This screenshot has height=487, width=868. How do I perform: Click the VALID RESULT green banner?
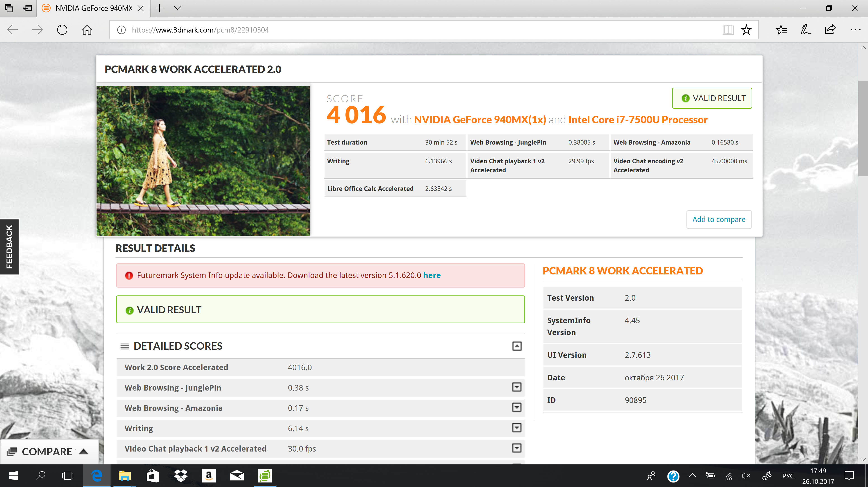pyautogui.click(x=321, y=309)
